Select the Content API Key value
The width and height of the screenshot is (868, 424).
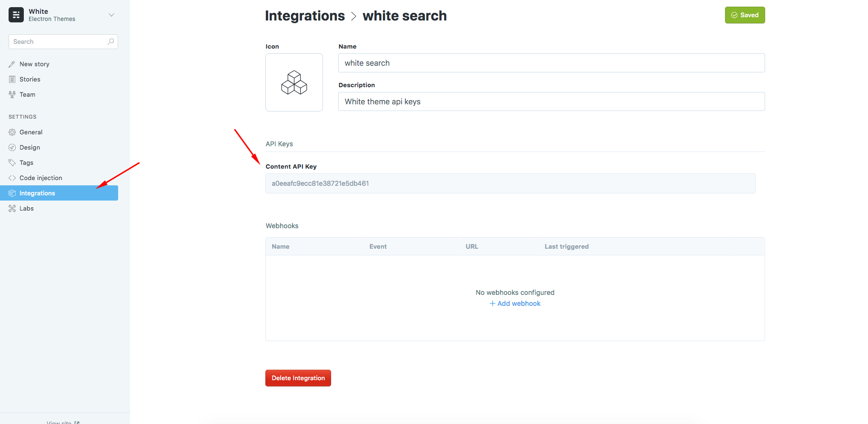[510, 183]
